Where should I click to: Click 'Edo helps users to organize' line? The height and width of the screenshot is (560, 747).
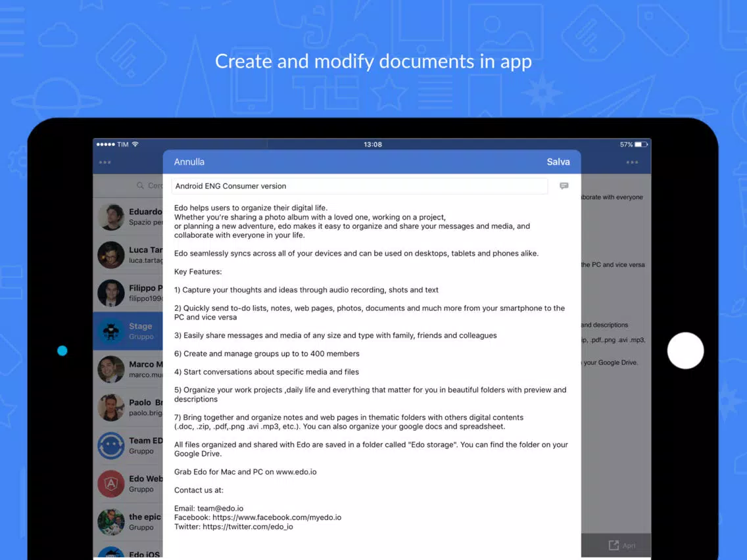(251, 208)
